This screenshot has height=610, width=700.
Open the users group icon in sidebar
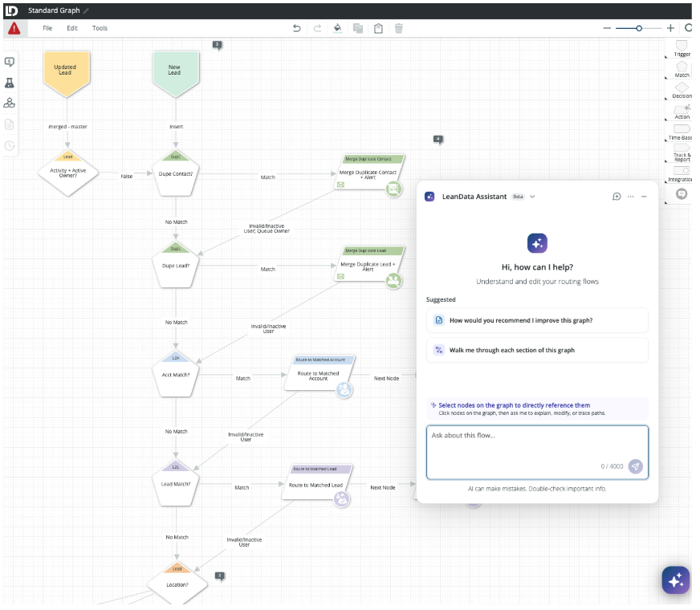pos(10,104)
